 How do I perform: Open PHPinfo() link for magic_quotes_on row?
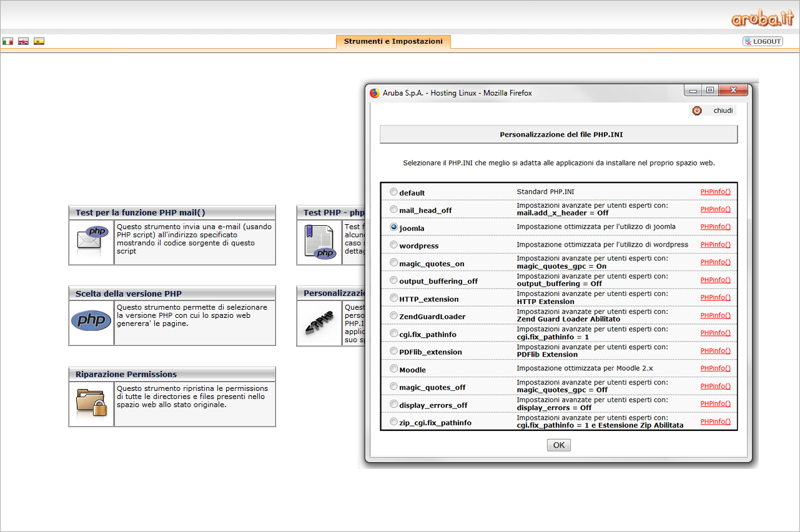[715, 262]
